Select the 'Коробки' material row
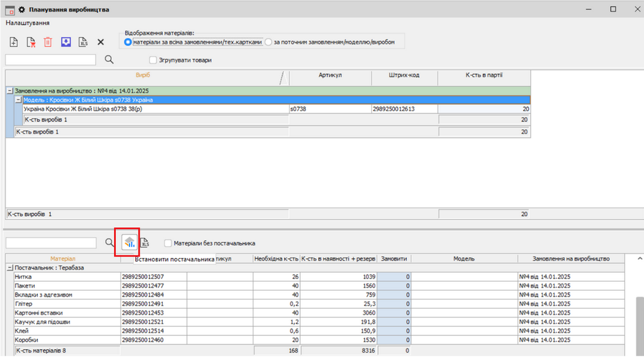 [x=319, y=340]
